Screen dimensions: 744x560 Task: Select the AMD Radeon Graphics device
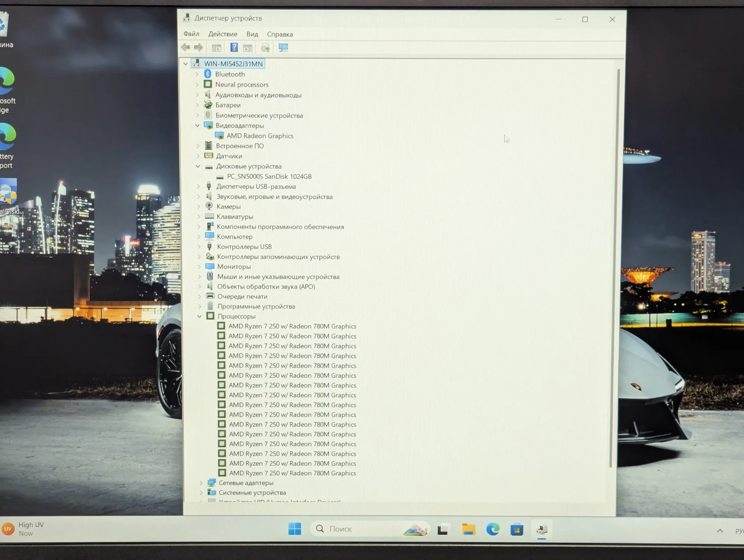[260, 136]
